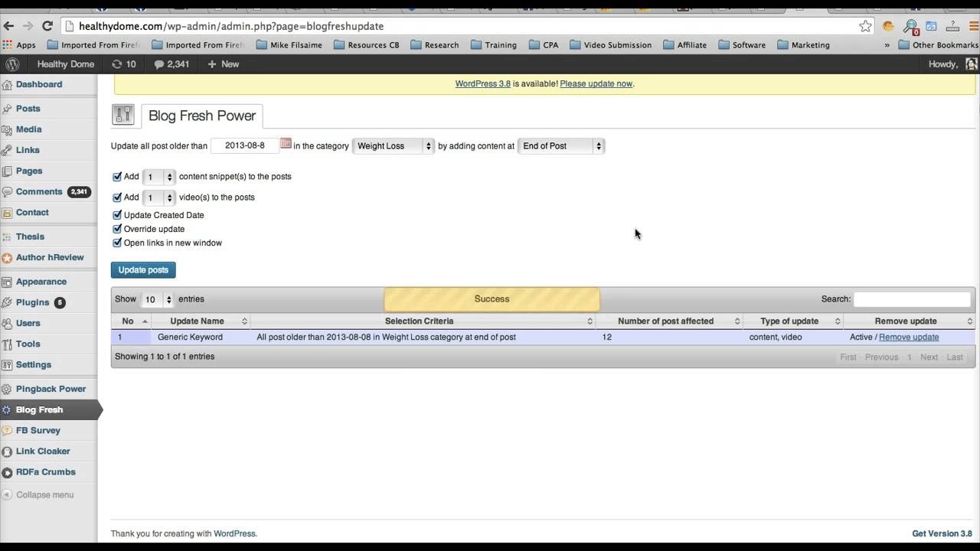Click the Update posts button
Screen dimensions: 980x551
[x=143, y=270]
